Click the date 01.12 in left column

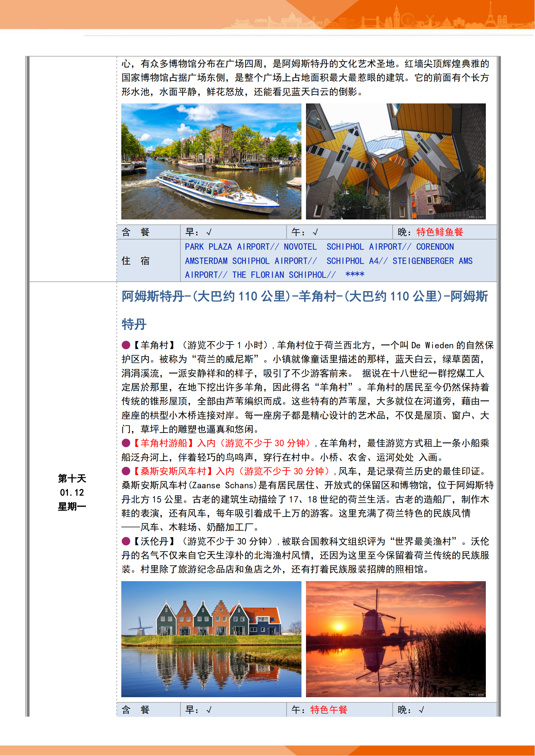coord(72,493)
